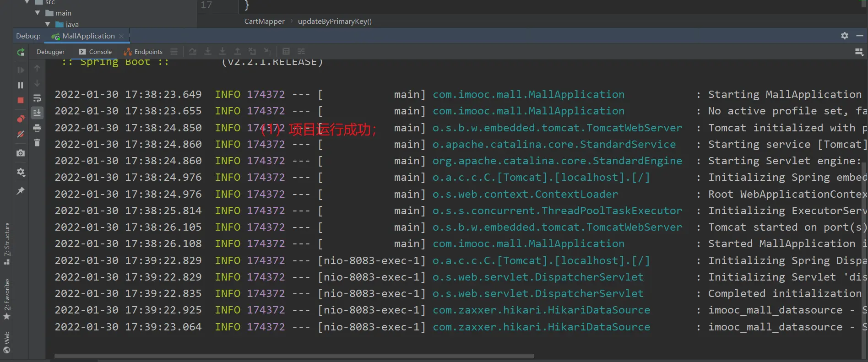Clear console with the trash icon

37,143
